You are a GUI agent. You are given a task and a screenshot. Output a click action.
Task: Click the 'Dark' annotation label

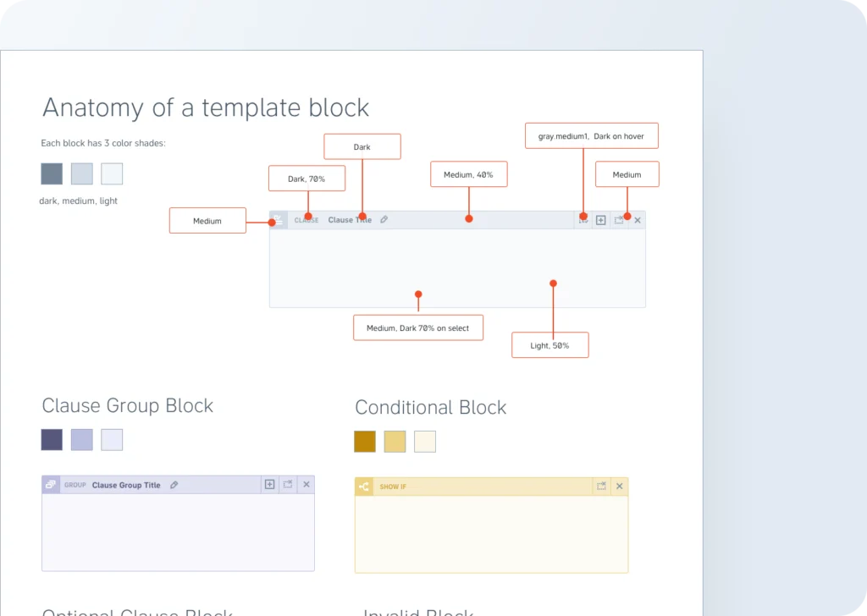[362, 147]
